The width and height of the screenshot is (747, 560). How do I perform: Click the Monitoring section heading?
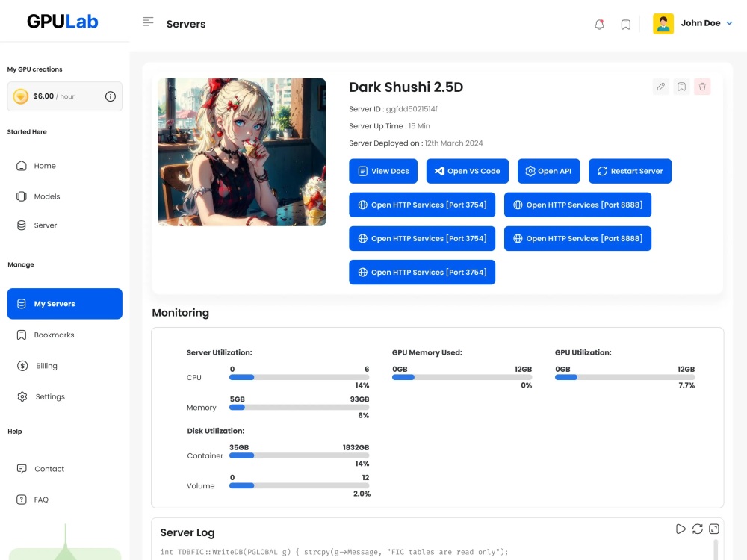(181, 313)
